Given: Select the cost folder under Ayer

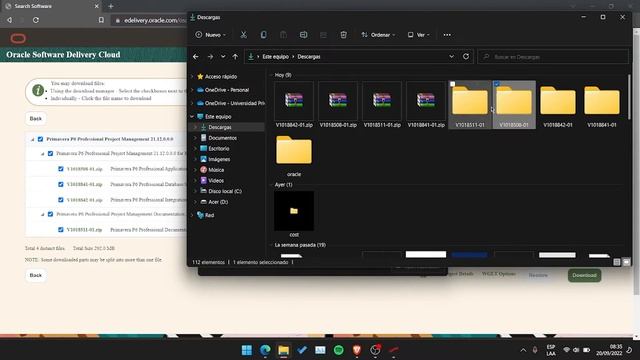Looking at the screenshot, I should pyautogui.click(x=294, y=214).
